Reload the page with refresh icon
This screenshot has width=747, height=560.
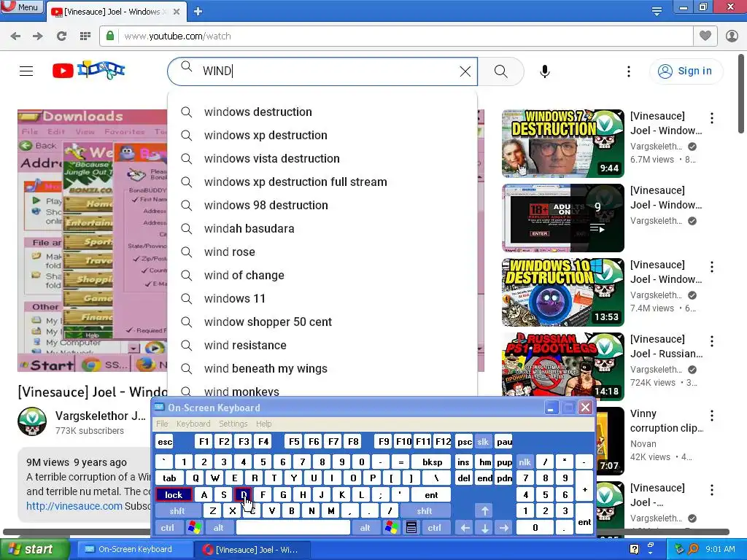[x=61, y=36]
